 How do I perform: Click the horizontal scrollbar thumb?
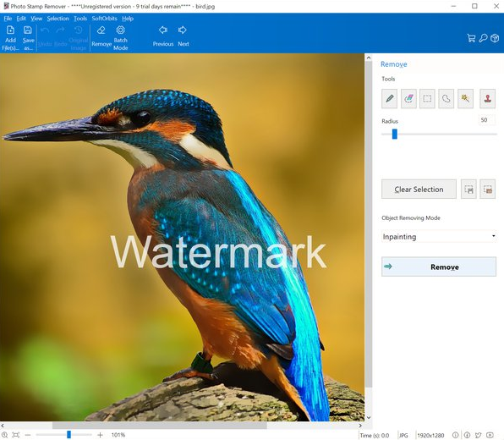(160, 426)
